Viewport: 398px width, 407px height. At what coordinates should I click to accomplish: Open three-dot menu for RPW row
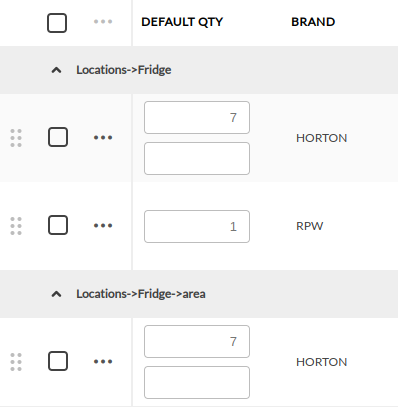(x=103, y=225)
